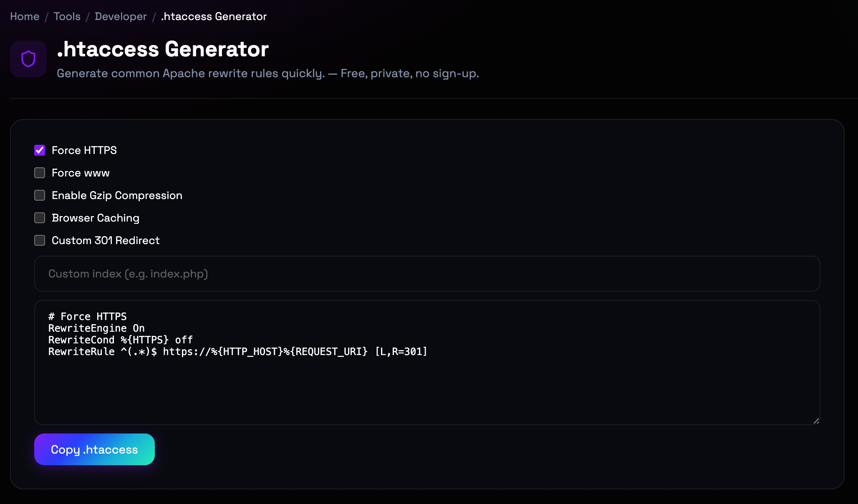Focus the Custom index input field
The image size is (858, 504).
coord(427,274)
